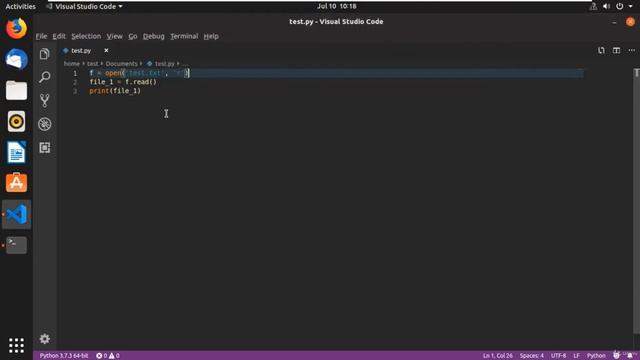Open the Edit menu

pyautogui.click(x=59, y=36)
